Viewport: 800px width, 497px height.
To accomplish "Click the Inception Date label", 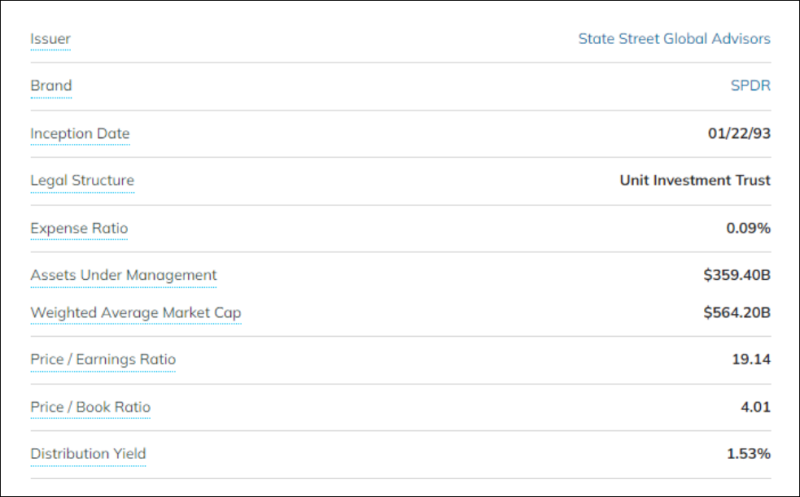I will (x=80, y=133).
